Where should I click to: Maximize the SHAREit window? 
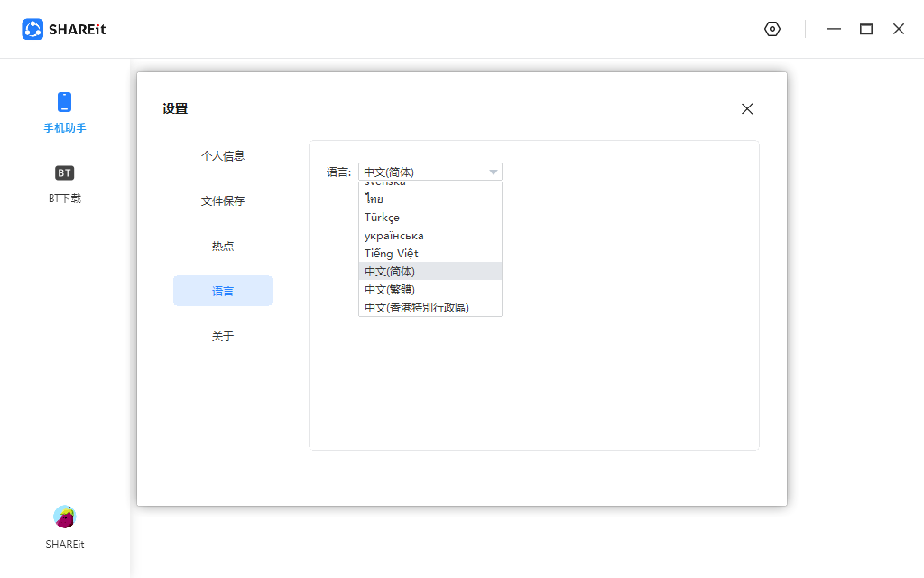click(865, 29)
